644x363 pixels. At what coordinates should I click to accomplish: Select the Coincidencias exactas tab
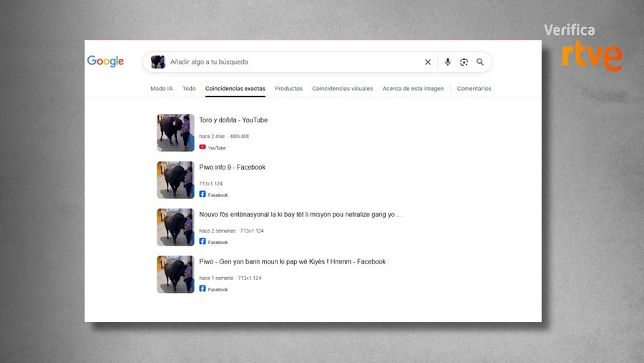[235, 88]
